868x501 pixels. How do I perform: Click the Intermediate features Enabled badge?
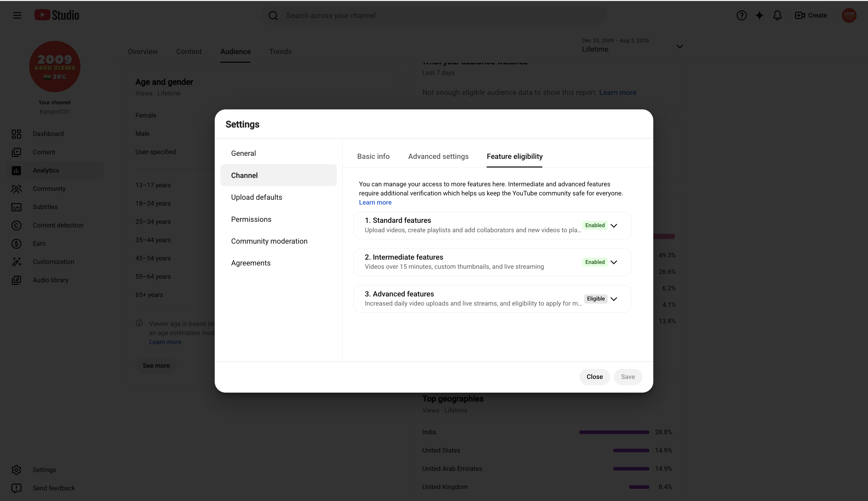(595, 262)
